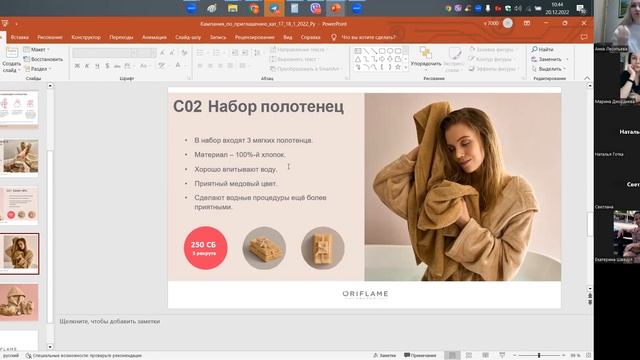This screenshot has height=360, width=640.
Task: Select the star shape in shapes gallery
Action: click(x=398, y=67)
